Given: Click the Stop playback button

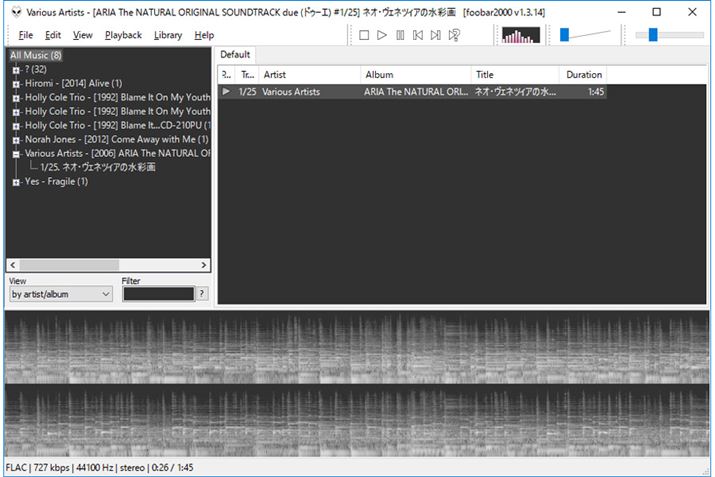Looking at the screenshot, I should coord(363,35).
